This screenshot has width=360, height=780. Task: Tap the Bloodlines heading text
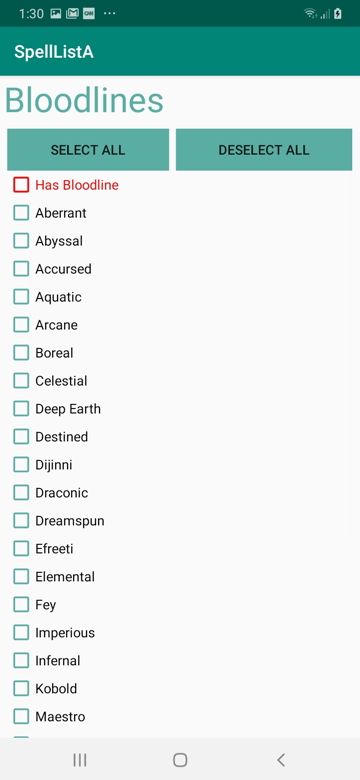[84, 100]
